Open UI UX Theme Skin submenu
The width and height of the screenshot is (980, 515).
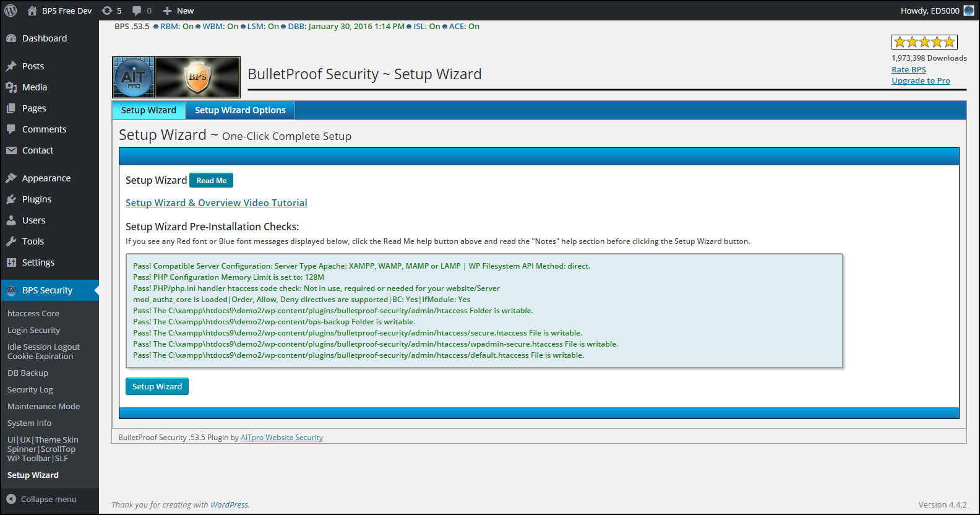[x=43, y=449]
